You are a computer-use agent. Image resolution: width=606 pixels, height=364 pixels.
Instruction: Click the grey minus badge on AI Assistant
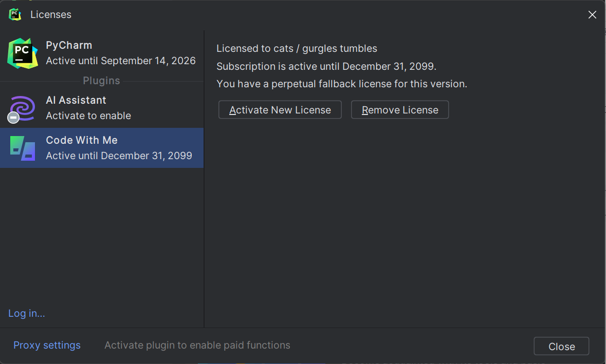click(x=13, y=118)
